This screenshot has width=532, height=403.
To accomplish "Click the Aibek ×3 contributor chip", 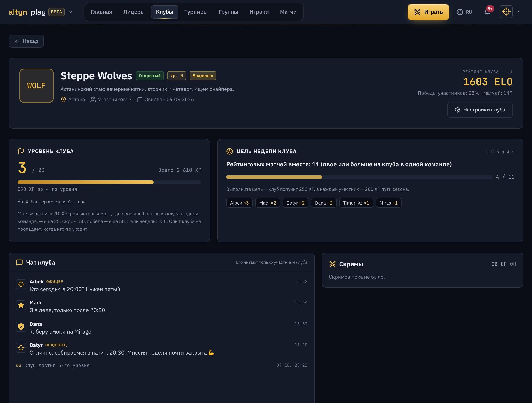I will [239, 203].
